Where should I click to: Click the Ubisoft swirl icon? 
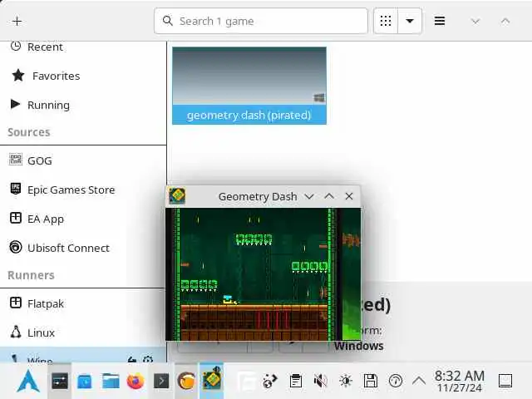click(16, 247)
